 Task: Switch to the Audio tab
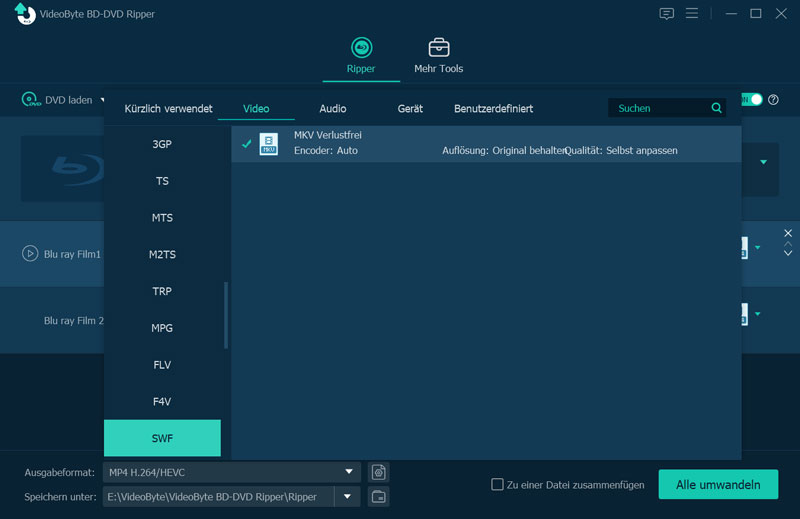[x=333, y=109]
